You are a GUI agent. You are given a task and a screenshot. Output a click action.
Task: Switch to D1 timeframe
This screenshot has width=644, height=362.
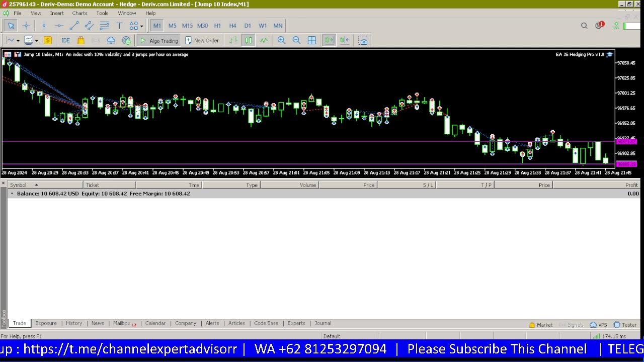point(248,26)
